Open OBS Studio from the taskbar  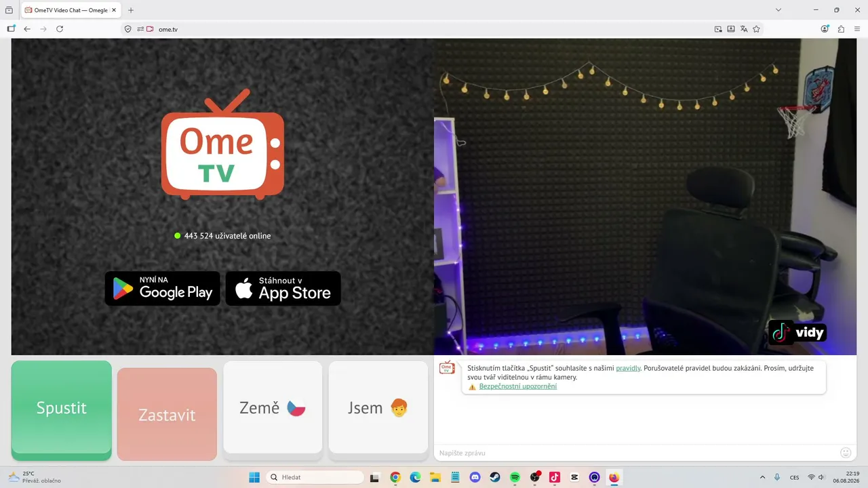click(x=535, y=477)
